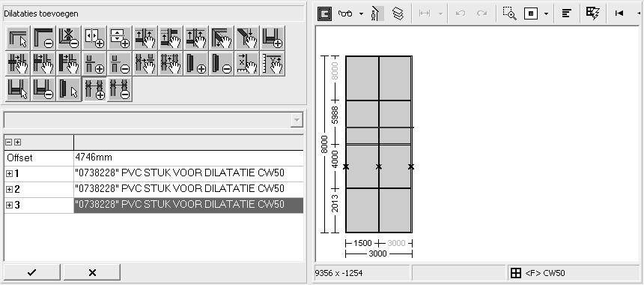The width and height of the screenshot is (644, 285).
Task: Select the zoom window magnifier tool
Action: point(510,13)
